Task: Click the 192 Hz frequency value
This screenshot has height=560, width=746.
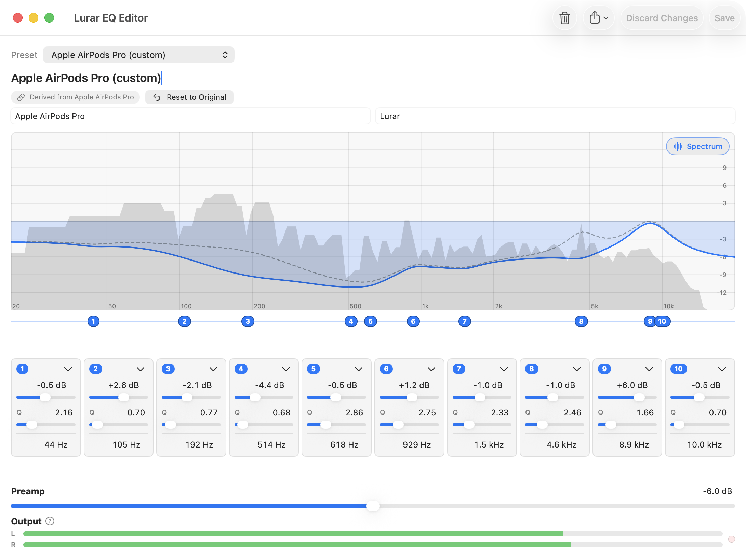Action: 199,445
